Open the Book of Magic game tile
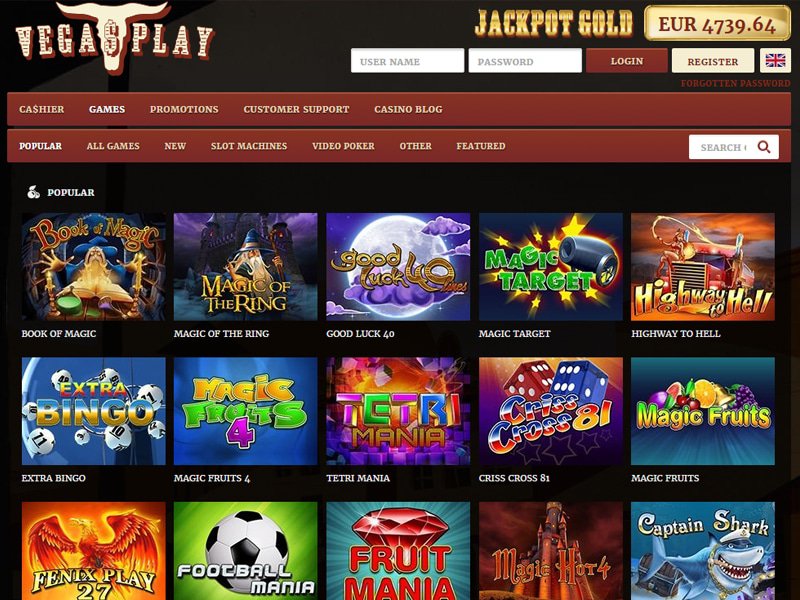The width and height of the screenshot is (800, 600). [94, 267]
